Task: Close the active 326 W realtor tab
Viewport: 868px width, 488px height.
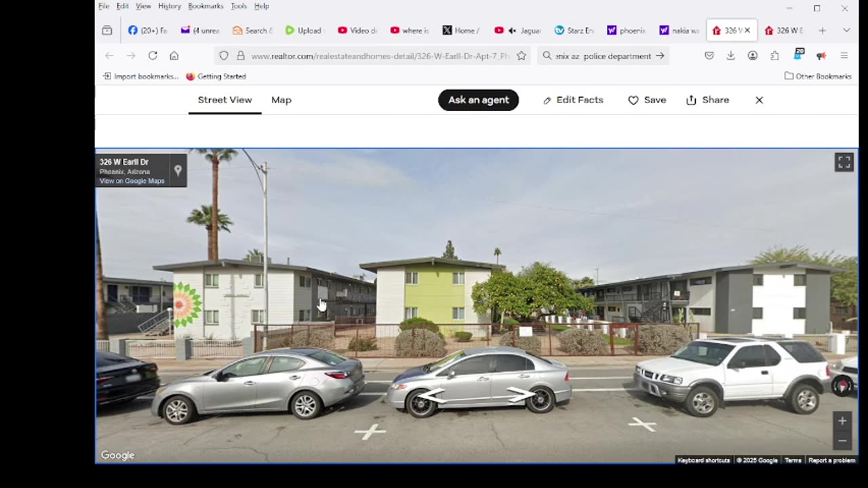Action: 748,30
